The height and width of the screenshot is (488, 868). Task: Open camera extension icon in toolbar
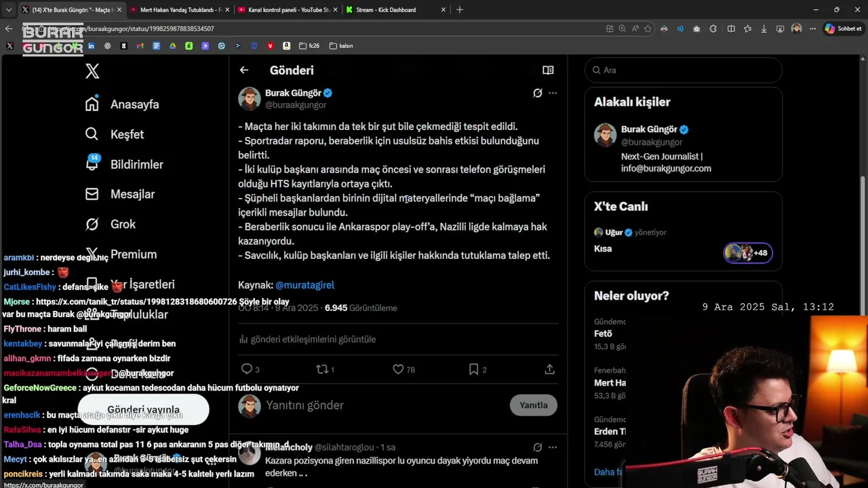[x=697, y=28]
